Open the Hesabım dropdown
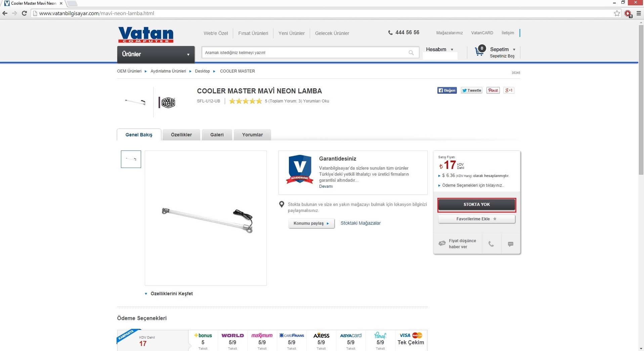This screenshot has width=644, height=351. (x=439, y=49)
